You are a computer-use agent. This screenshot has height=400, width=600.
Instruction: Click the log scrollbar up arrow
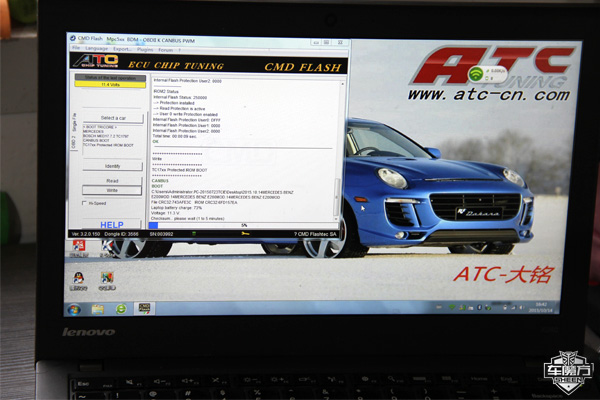pyautogui.click(x=342, y=84)
